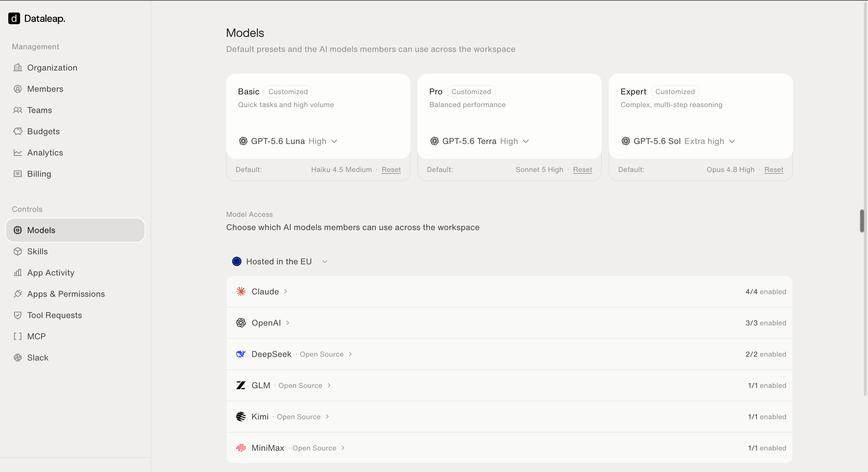Screen dimensions: 868x472
Task: Click the OpenAI icon on Basic card
Action: pos(243,141)
